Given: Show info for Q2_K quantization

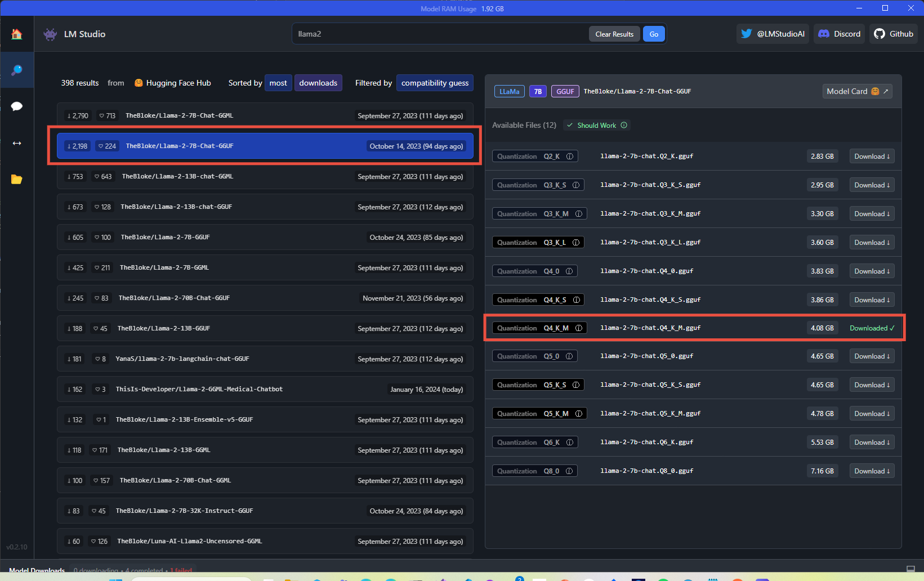Looking at the screenshot, I should tap(570, 157).
